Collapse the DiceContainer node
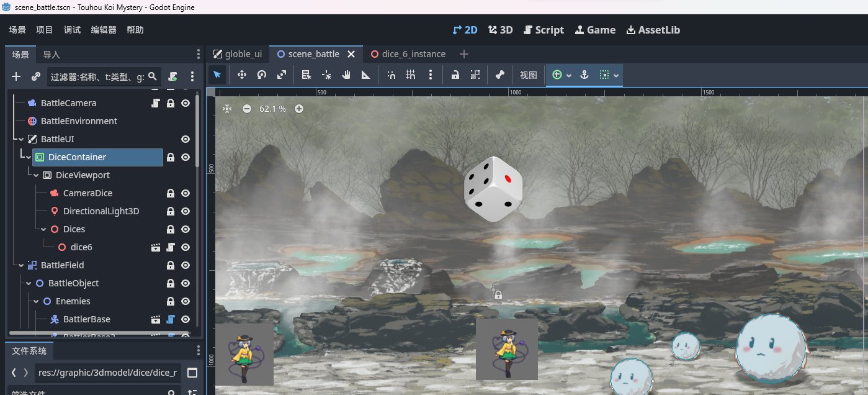The width and height of the screenshot is (868, 395). (x=29, y=157)
